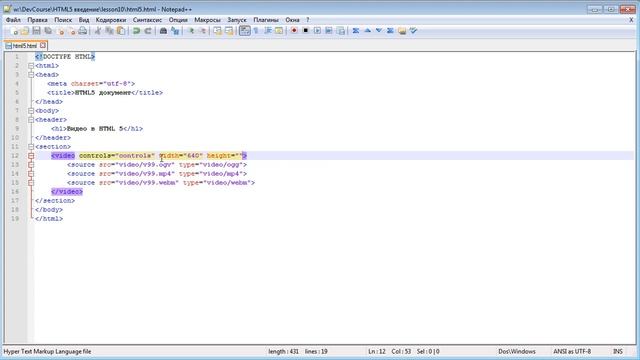Open the Синтаксис menu

coord(147,20)
